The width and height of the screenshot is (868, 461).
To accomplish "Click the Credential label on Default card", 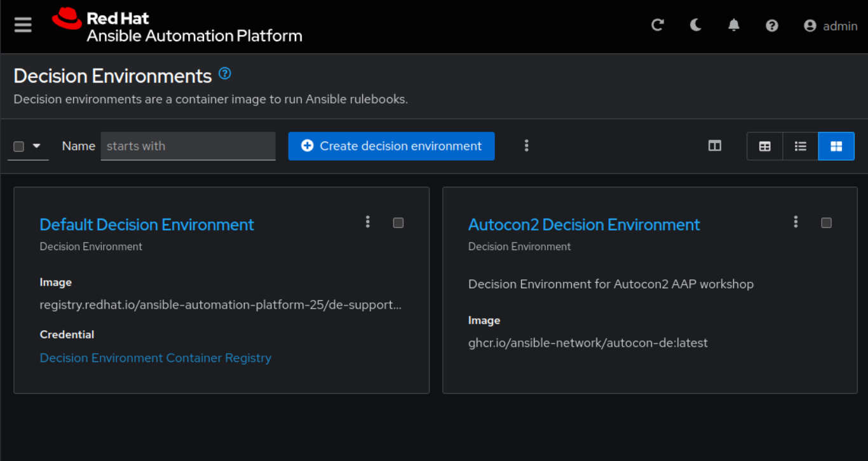I will pyautogui.click(x=67, y=335).
